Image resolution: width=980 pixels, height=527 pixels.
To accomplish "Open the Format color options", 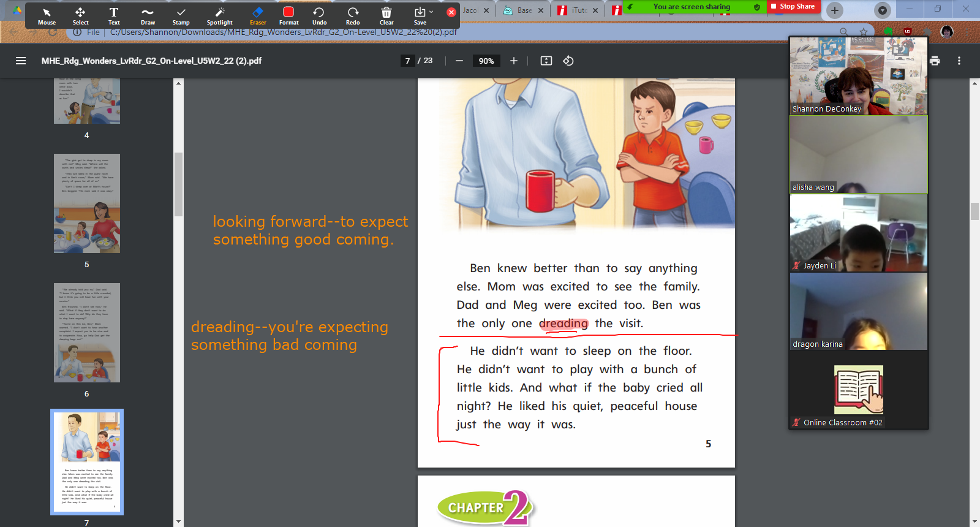I will pyautogui.click(x=288, y=16).
